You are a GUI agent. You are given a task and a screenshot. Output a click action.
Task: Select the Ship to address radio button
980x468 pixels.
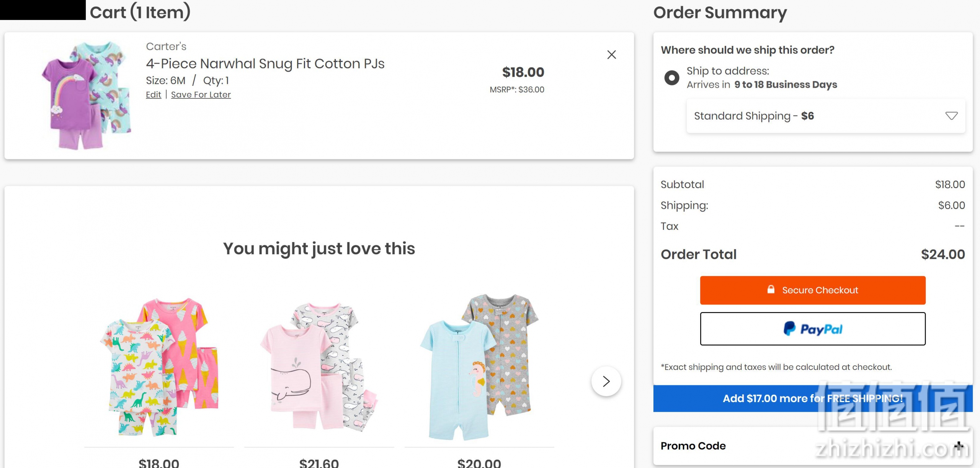(x=671, y=78)
